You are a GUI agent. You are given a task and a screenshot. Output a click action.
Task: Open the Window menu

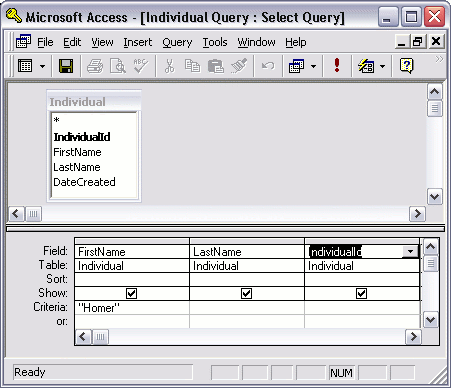click(256, 42)
